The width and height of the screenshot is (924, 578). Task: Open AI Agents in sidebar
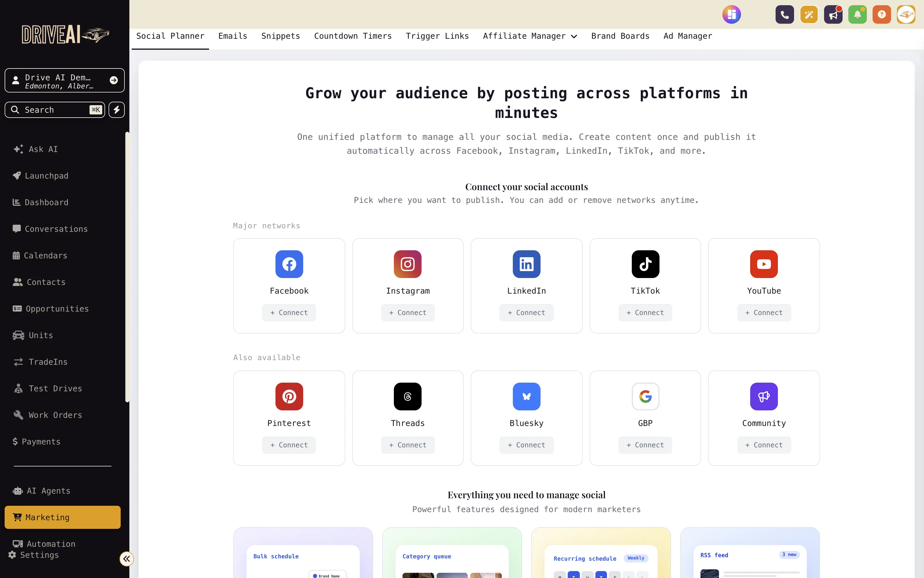(x=63, y=491)
